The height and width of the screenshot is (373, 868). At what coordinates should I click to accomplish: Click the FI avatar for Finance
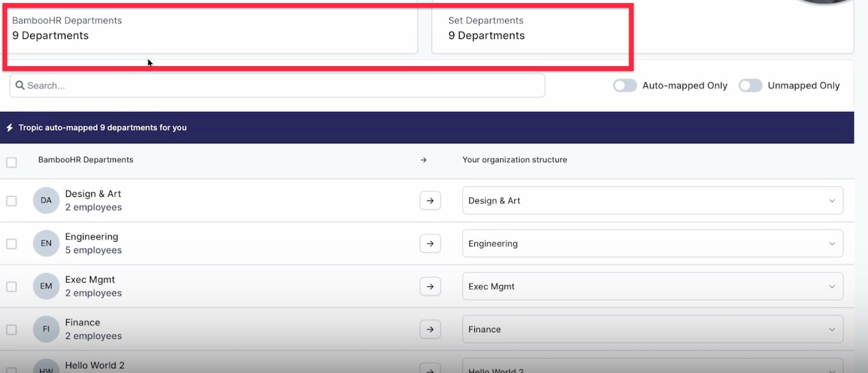46,329
